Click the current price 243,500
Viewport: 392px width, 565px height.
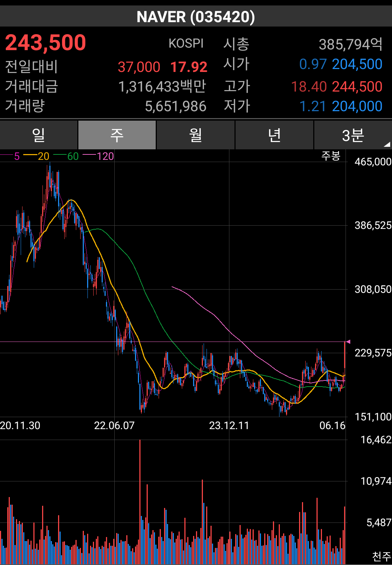pos(45,43)
